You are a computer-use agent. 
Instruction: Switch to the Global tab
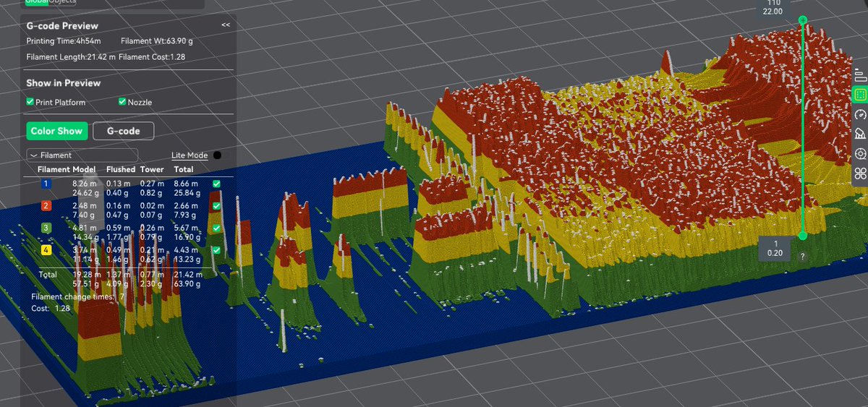click(x=36, y=2)
